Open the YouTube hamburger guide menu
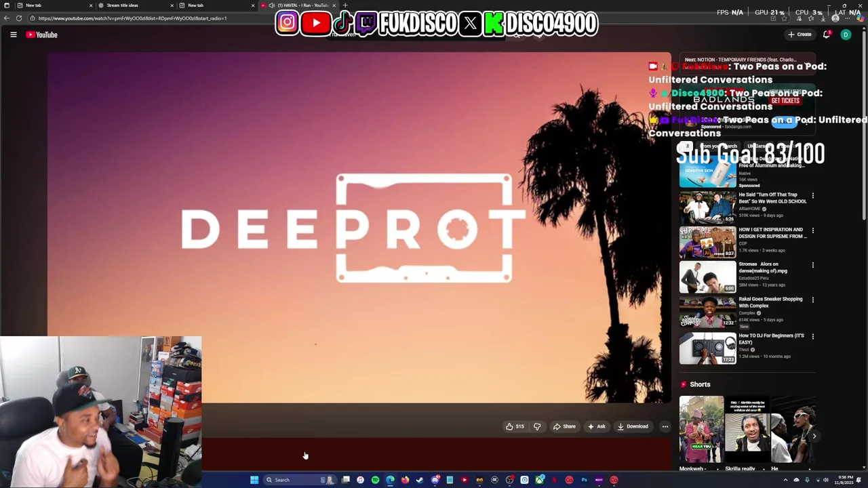The height and width of the screenshot is (488, 868). 13,35
